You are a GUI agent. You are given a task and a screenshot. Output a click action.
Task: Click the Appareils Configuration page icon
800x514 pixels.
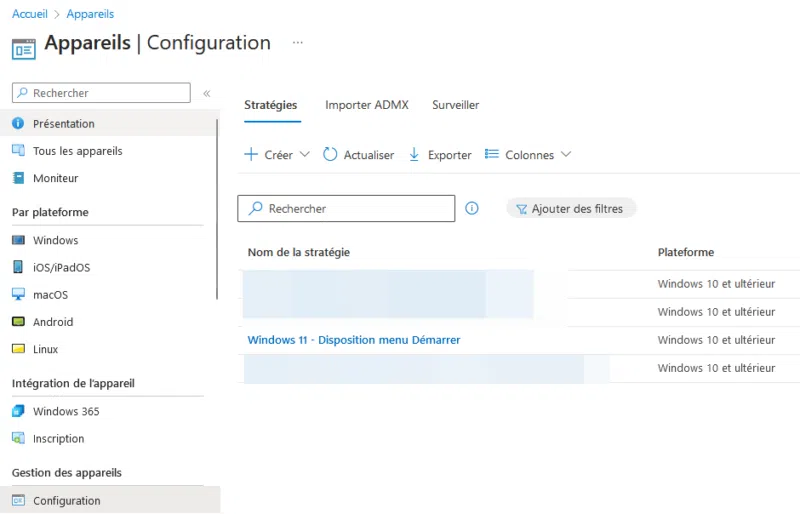pos(23,49)
